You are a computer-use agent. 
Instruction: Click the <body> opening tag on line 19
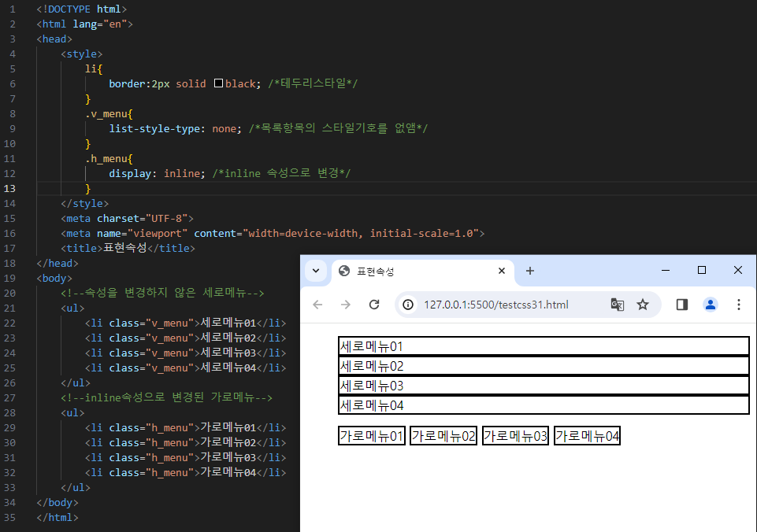pyautogui.click(x=54, y=279)
